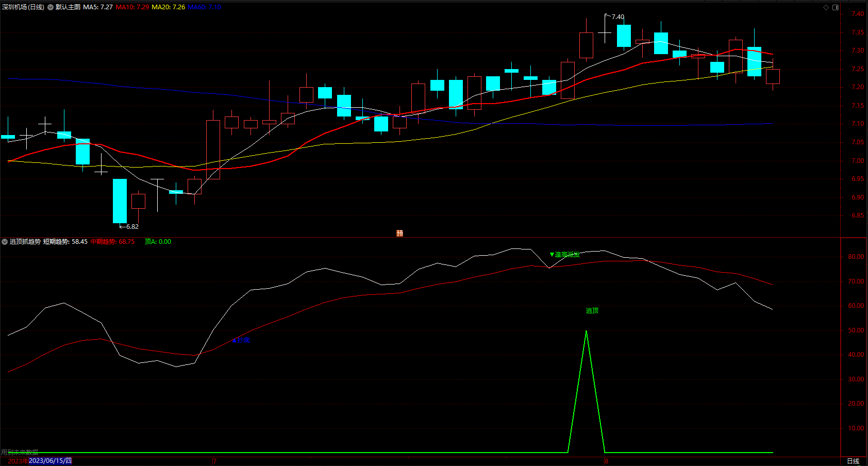Click the 80.00 indicator axis label
The image size is (868, 466).
856,257
